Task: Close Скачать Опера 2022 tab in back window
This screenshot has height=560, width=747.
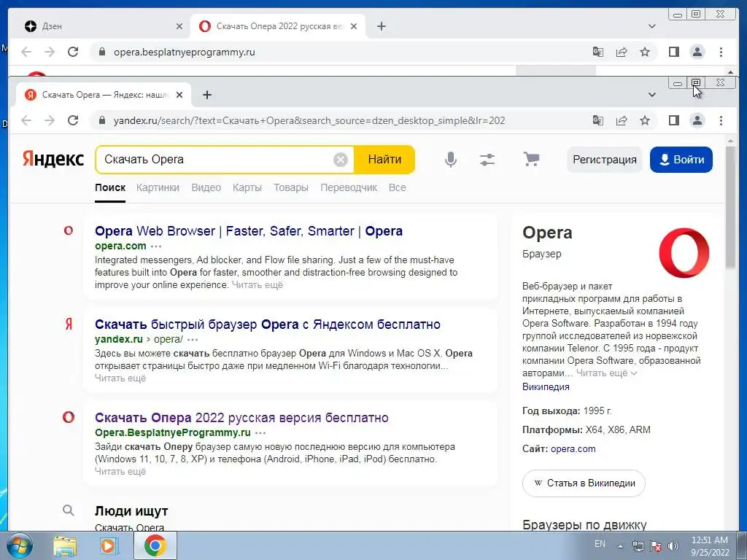Action: pyautogui.click(x=354, y=26)
